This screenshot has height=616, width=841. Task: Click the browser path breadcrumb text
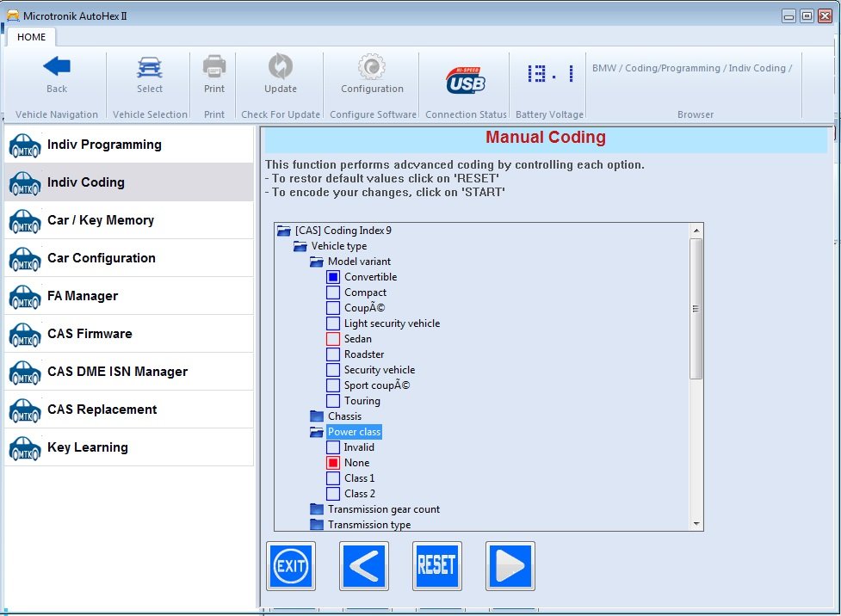coord(692,68)
